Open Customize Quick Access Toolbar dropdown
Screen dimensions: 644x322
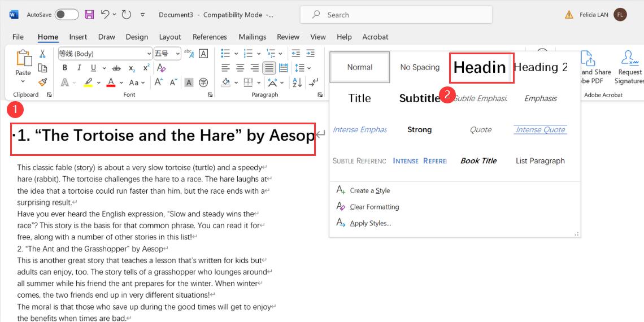click(x=142, y=15)
